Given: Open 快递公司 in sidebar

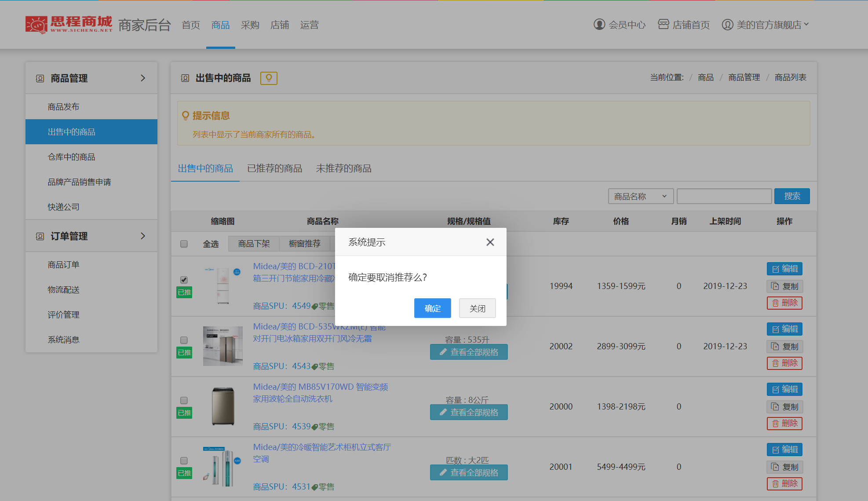Looking at the screenshot, I should (91, 207).
